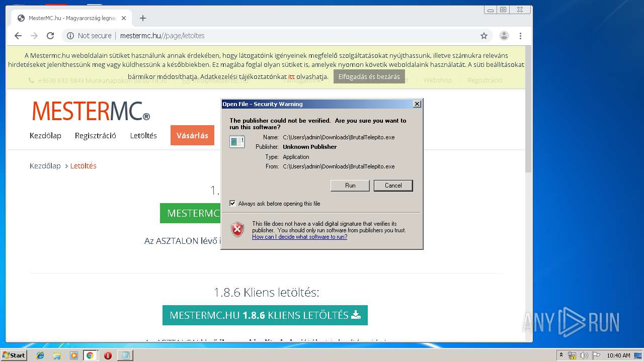Screen dimensions: 644x362
Task: Click the 1.8.6 Kliens letöltés heading
Action: coord(266,292)
